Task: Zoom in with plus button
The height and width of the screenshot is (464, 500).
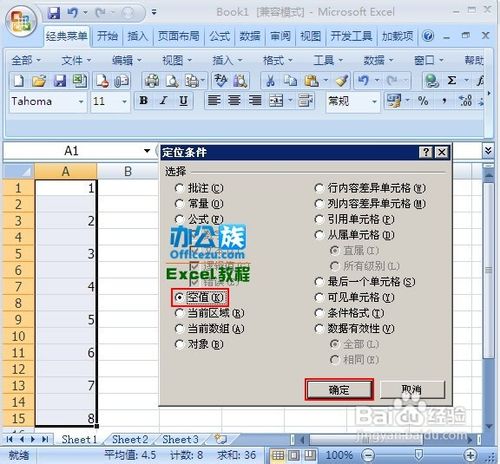Action: coord(470,455)
